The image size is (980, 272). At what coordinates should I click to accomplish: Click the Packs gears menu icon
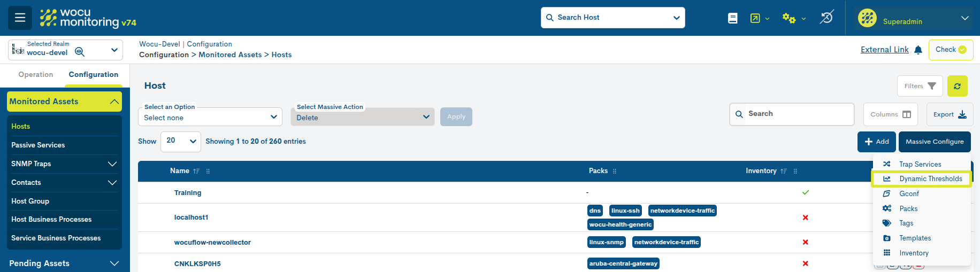[887, 208]
